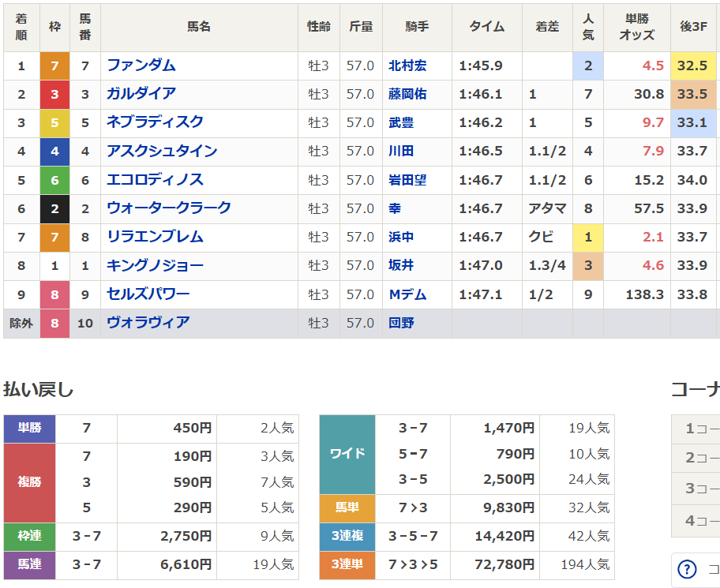The width and height of the screenshot is (720, 588).
Task: Click the yellow frame 5 badge
Action: [x=54, y=122]
